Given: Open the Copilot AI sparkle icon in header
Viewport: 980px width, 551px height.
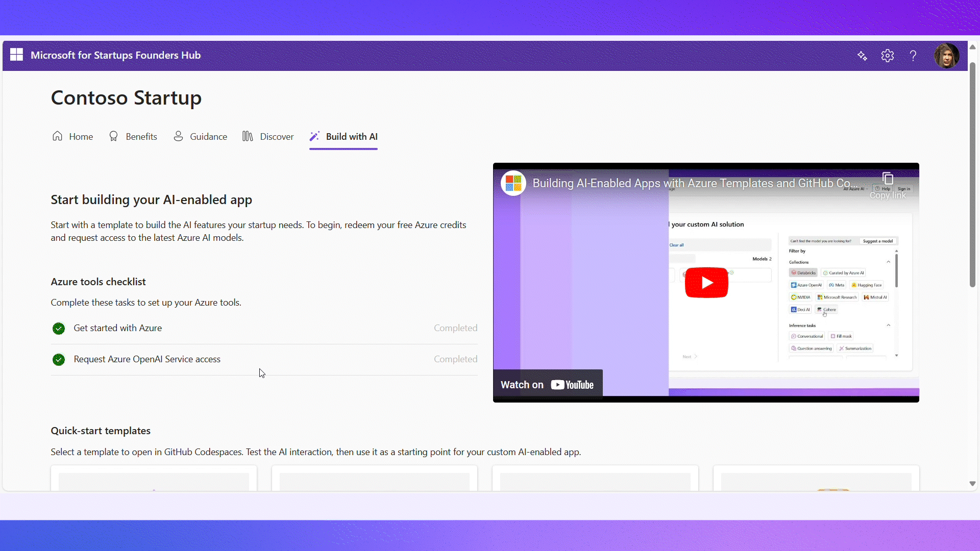Looking at the screenshot, I should (x=862, y=56).
